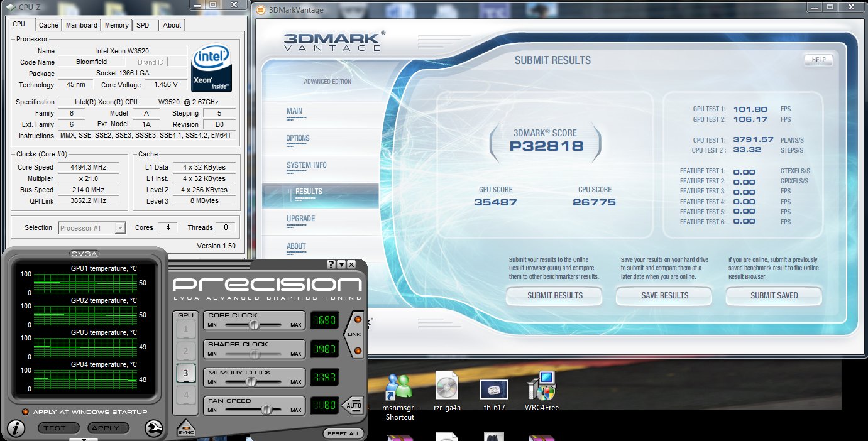The image size is (868, 441).
Task: Click the GPU1 temperature graph
Action: pyautogui.click(x=85, y=283)
